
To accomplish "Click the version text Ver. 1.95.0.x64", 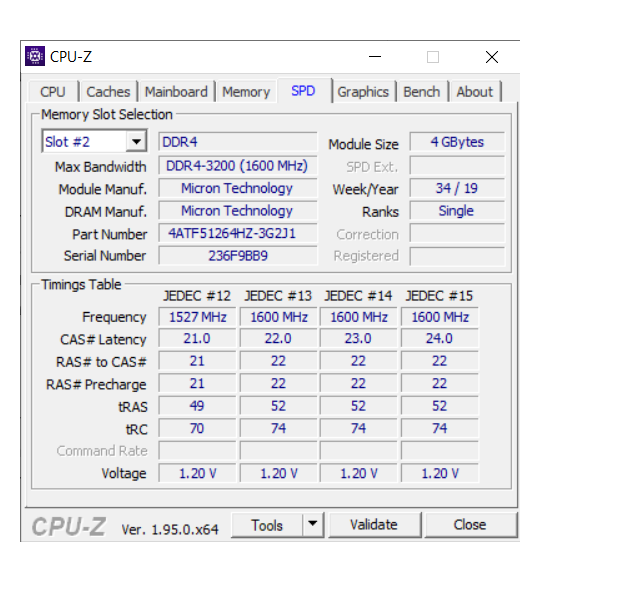I will point(170,529).
